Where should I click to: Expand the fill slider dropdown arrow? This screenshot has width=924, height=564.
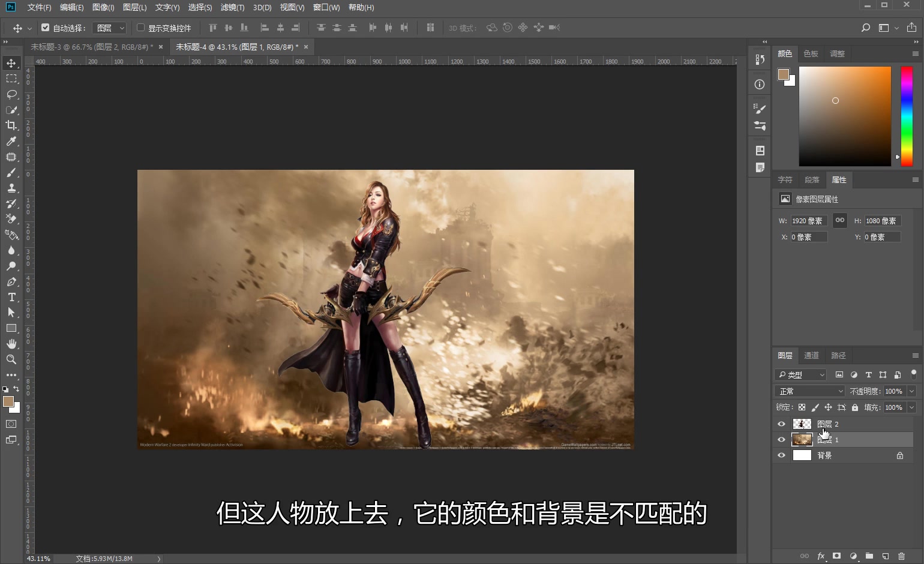point(911,407)
